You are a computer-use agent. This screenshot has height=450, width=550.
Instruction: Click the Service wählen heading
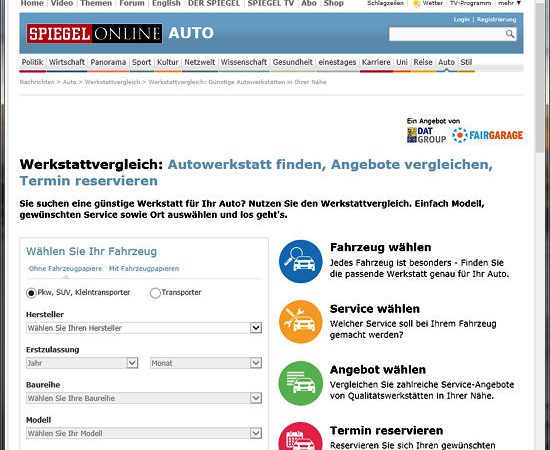tap(375, 309)
